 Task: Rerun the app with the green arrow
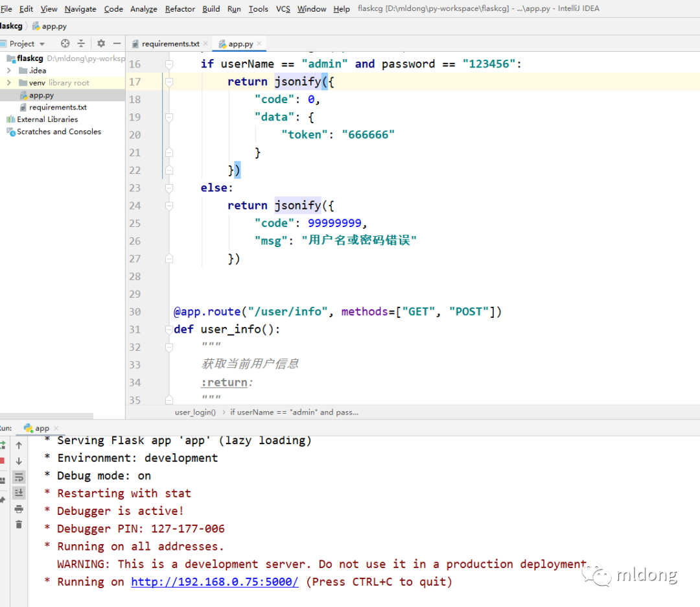click(2, 445)
